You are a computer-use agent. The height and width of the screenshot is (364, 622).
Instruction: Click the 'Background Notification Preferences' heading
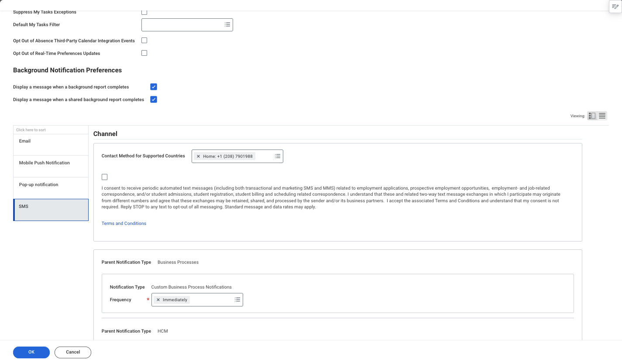[x=68, y=70]
